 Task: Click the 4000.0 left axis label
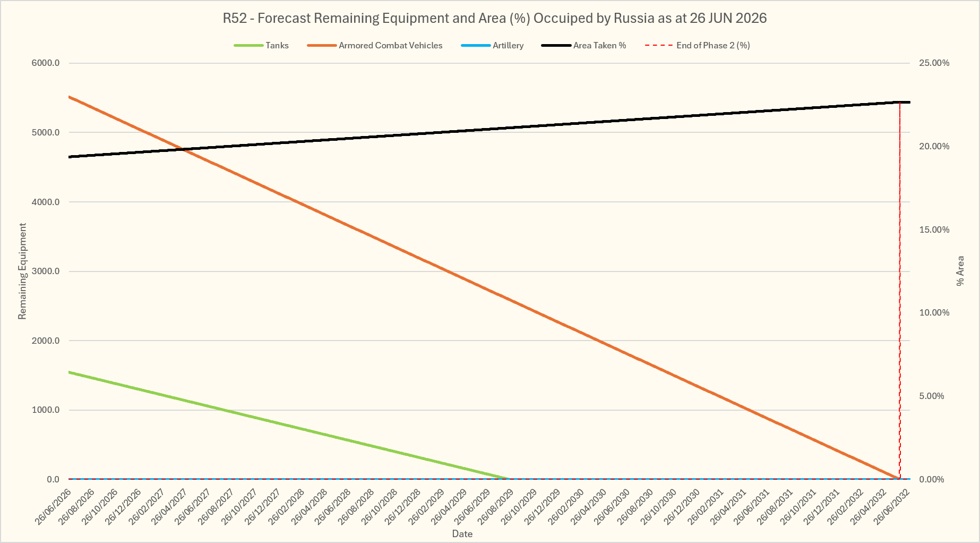[x=46, y=202]
